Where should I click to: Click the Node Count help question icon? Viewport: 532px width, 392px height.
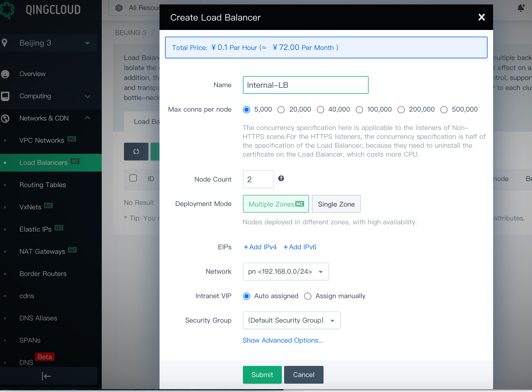[x=281, y=179]
